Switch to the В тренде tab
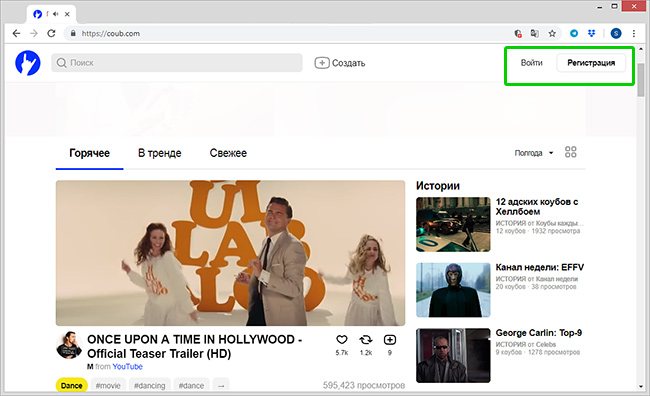This screenshot has height=396, width=650. click(160, 153)
